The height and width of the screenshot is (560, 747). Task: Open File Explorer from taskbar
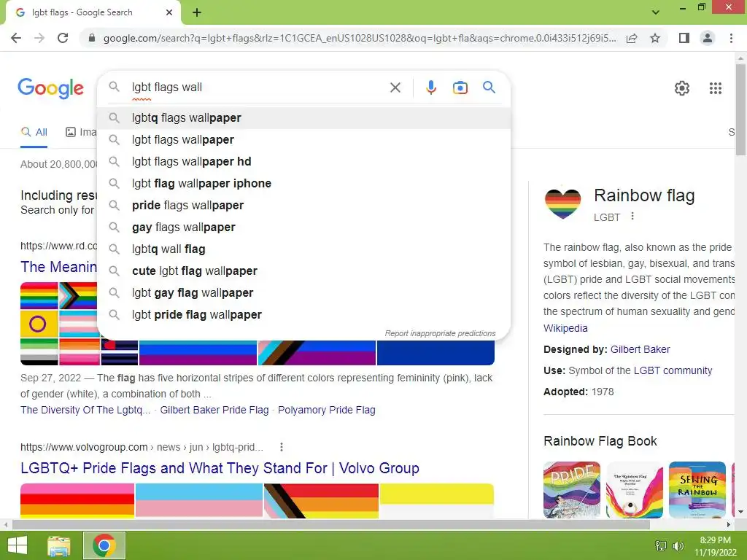[x=58, y=545]
